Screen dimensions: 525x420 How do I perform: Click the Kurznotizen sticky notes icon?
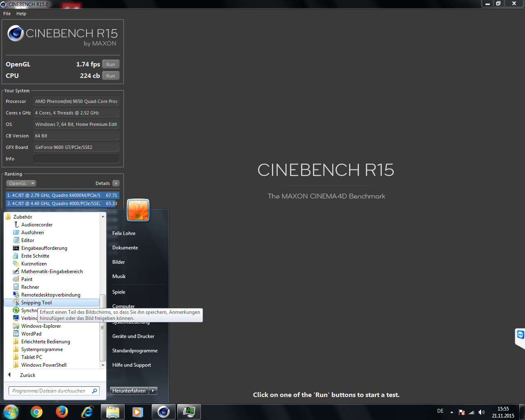tap(16, 264)
